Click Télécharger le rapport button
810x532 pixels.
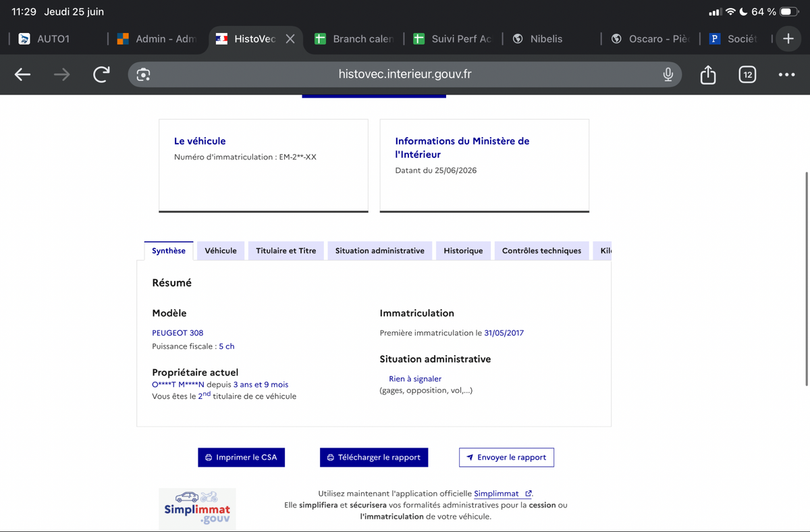click(x=374, y=457)
